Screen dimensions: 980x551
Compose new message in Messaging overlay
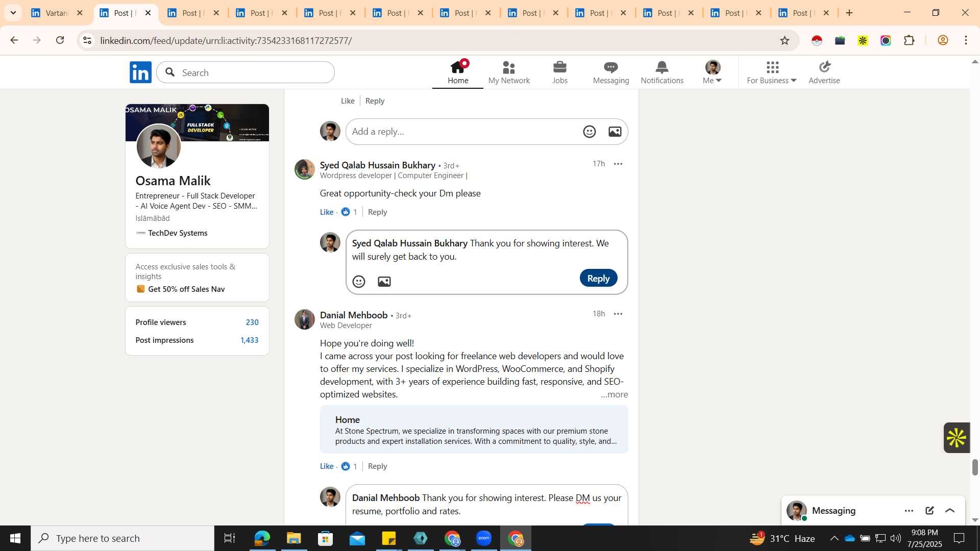click(929, 511)
